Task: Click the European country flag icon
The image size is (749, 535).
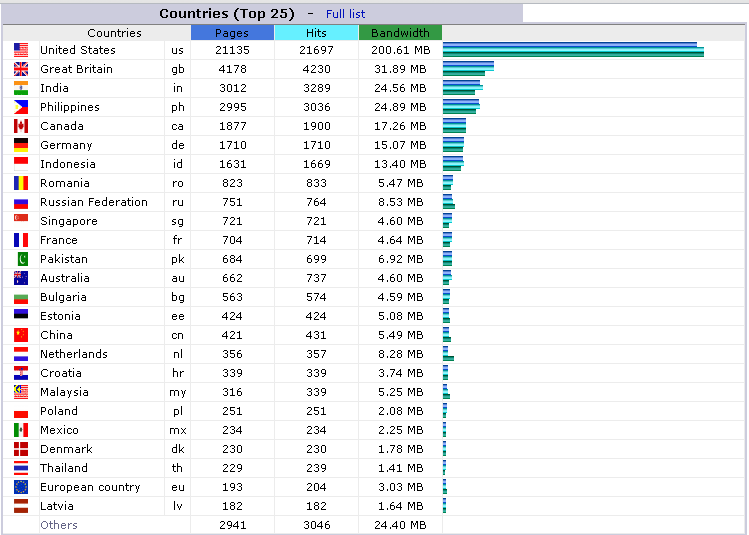Action: pyautogui.click(x=21, y=487)
